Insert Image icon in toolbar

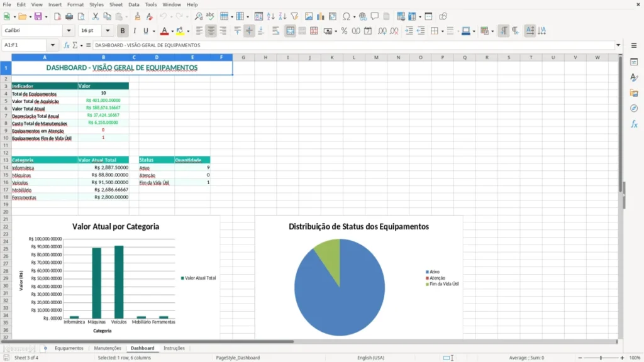click(309, 16)
